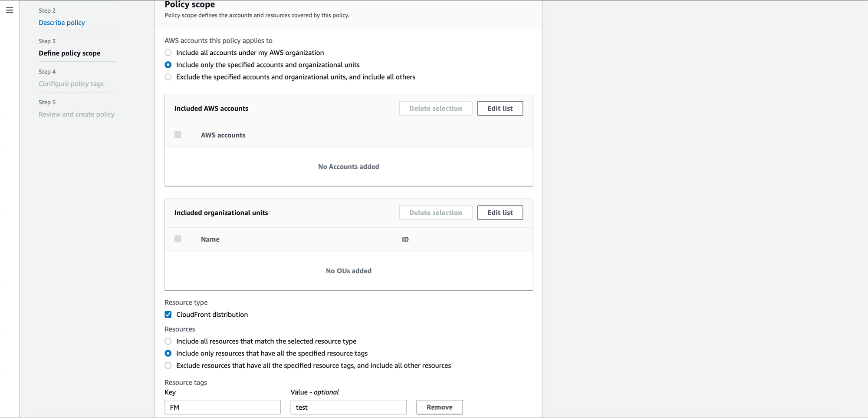Image resolution: width=868 pixels, height=418 pixels.
Task: Click the Value field containing test
Action: point(349,407)
